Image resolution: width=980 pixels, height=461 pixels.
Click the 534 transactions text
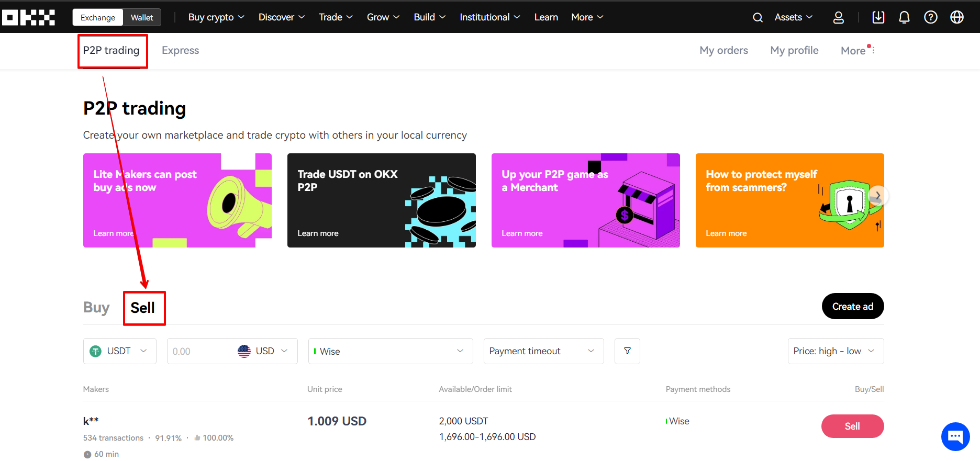[113, 438]
